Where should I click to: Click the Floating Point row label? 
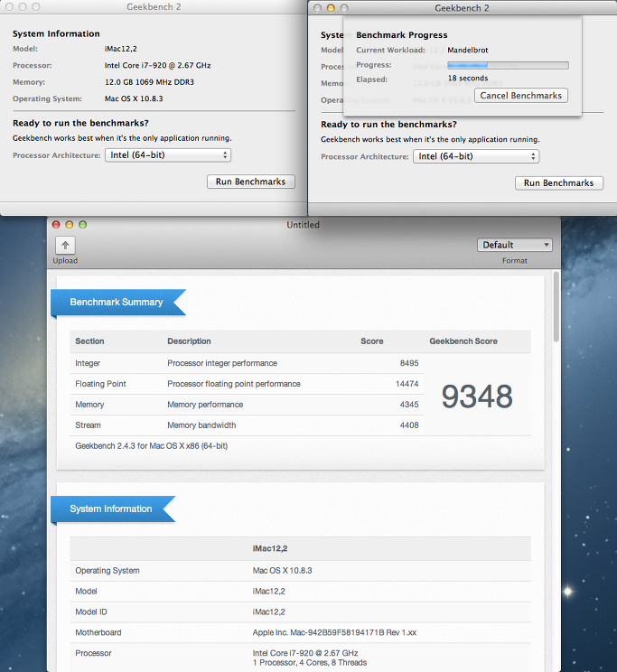click(101, 384)
